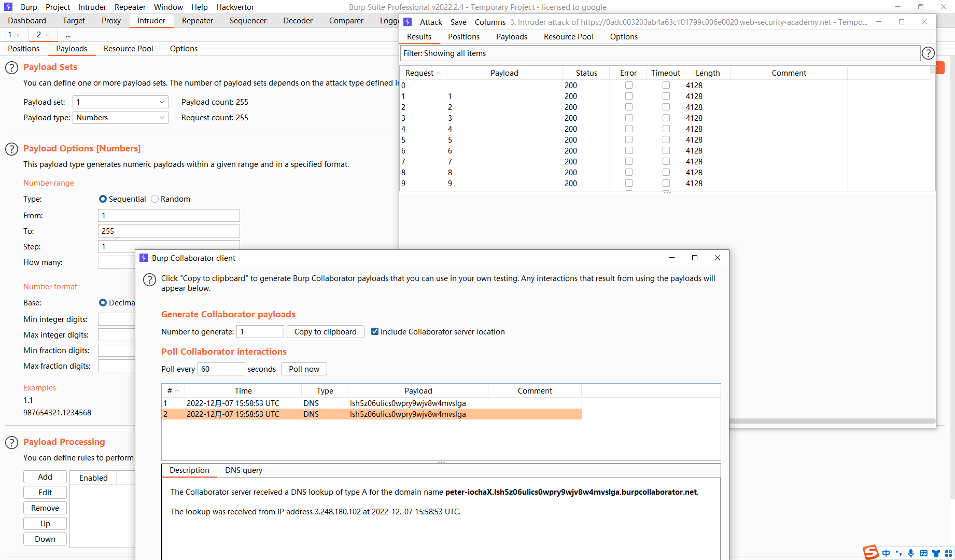Click the results pane split divider dots
The height and width of the screenshot is (560, 955).
point(667,192)
